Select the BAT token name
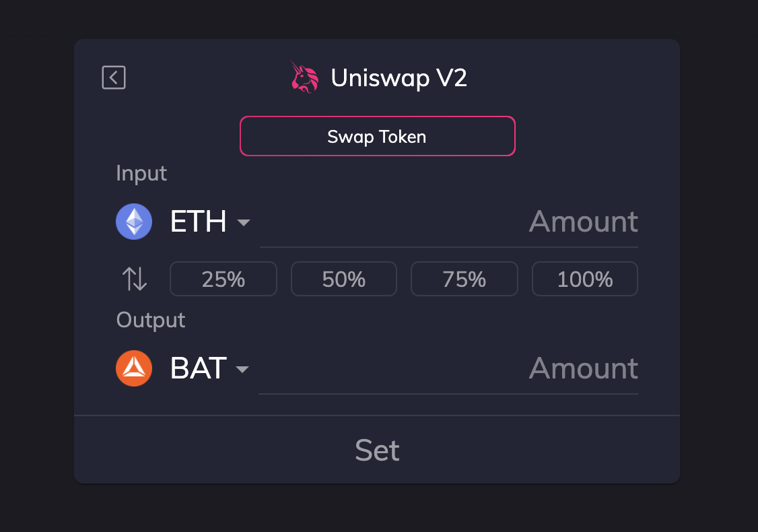The image size is (758, 532). click(x=198, y=368)
